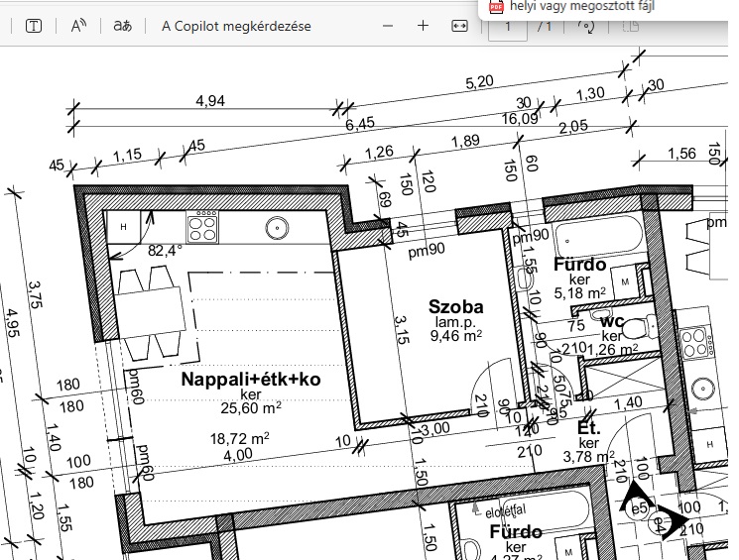Zoom in with the plus icon
Image resolution: width=739 pixels, height=560 pixels.
click(423, 26)
